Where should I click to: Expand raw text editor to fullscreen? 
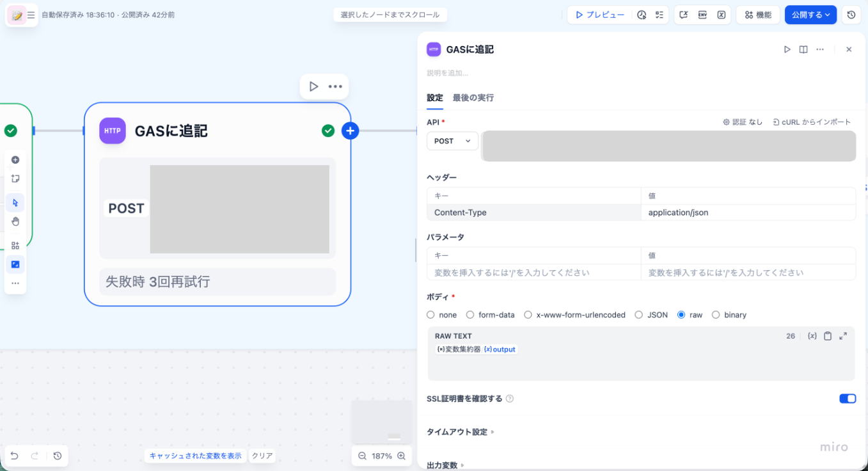point(843,336)
